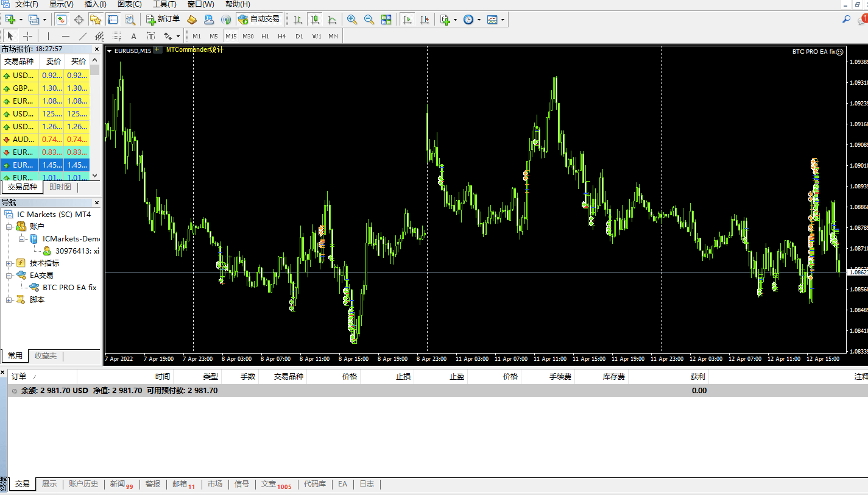
Task: Expand the 脚本 scripts node
Action: click(x=9, y=300)
